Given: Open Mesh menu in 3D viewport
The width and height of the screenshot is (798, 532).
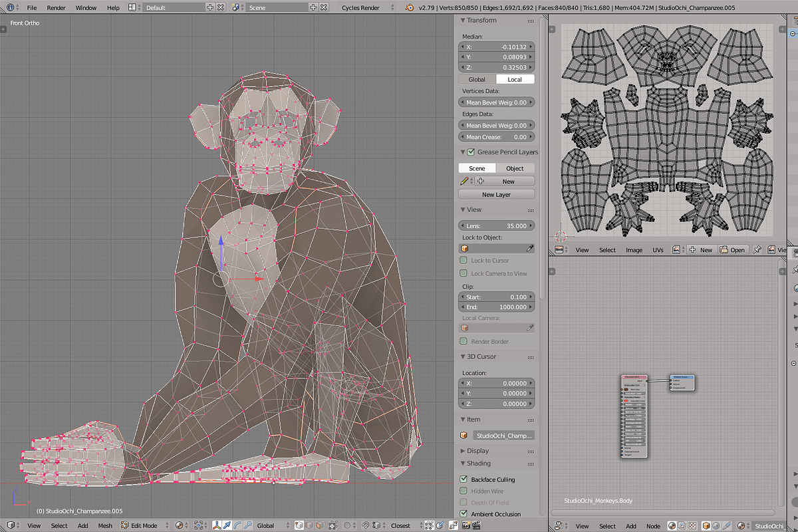Looking at the screenshot, I should point(105,525).
